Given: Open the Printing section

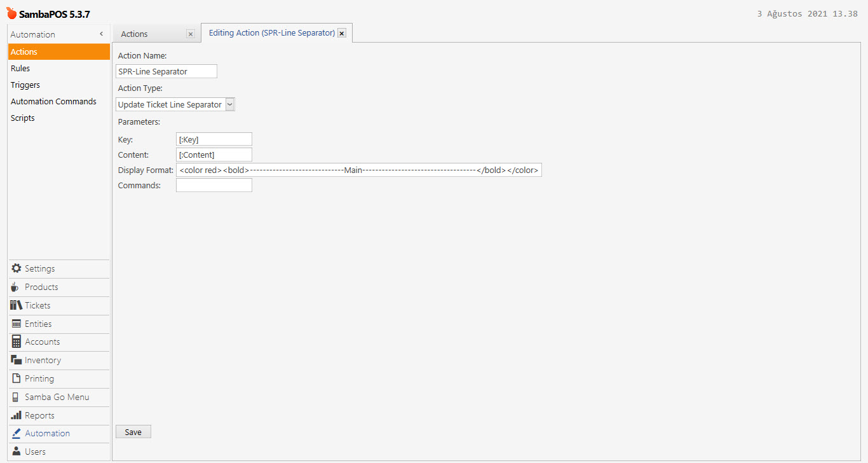Looking at the screenshot, I should pyautogui.click(x=58, y=378).
